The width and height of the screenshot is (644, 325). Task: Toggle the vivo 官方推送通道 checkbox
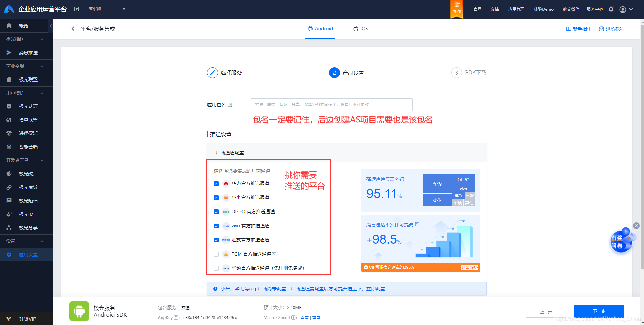216,226
